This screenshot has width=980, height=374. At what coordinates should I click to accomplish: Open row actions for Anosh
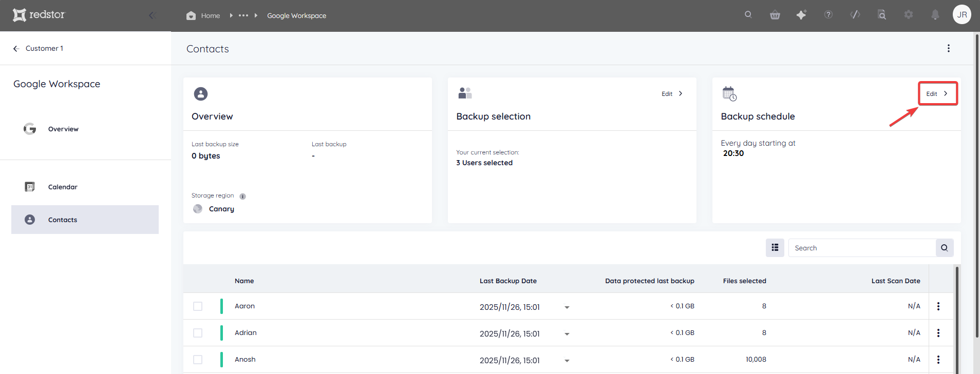[x=938, y=360]
